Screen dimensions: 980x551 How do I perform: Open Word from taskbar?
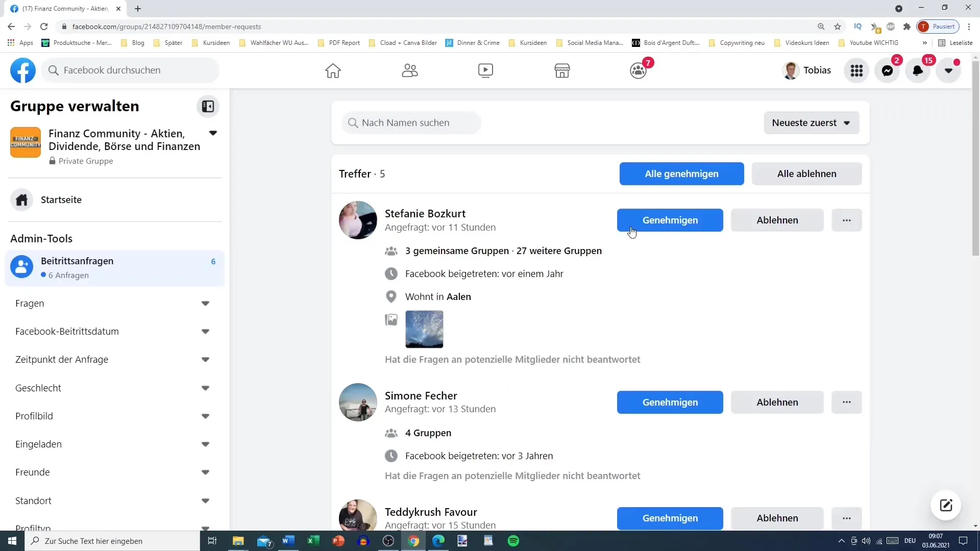[288, 541]
